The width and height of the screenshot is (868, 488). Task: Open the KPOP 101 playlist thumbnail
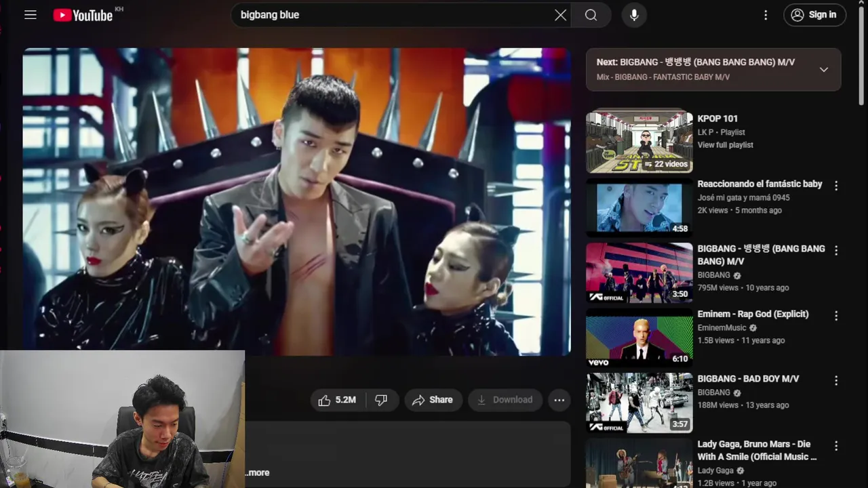coord(639,142)
